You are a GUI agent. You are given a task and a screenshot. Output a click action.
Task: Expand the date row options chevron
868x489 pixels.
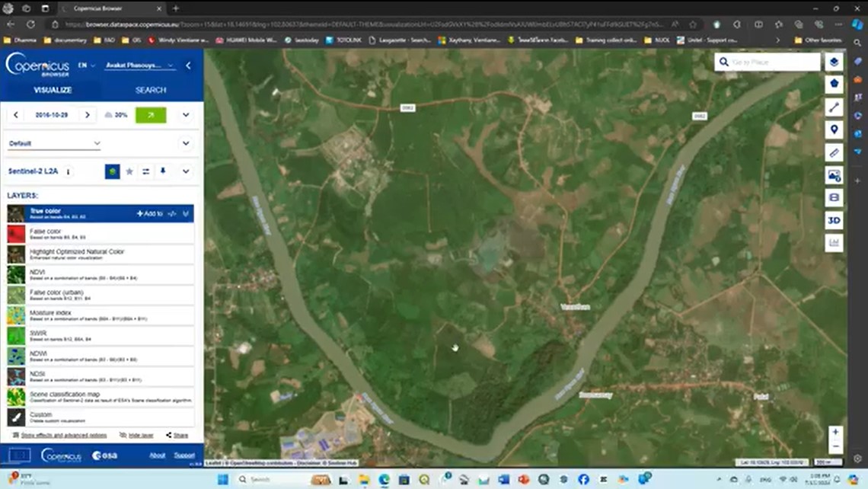click(x=186, y=115)
